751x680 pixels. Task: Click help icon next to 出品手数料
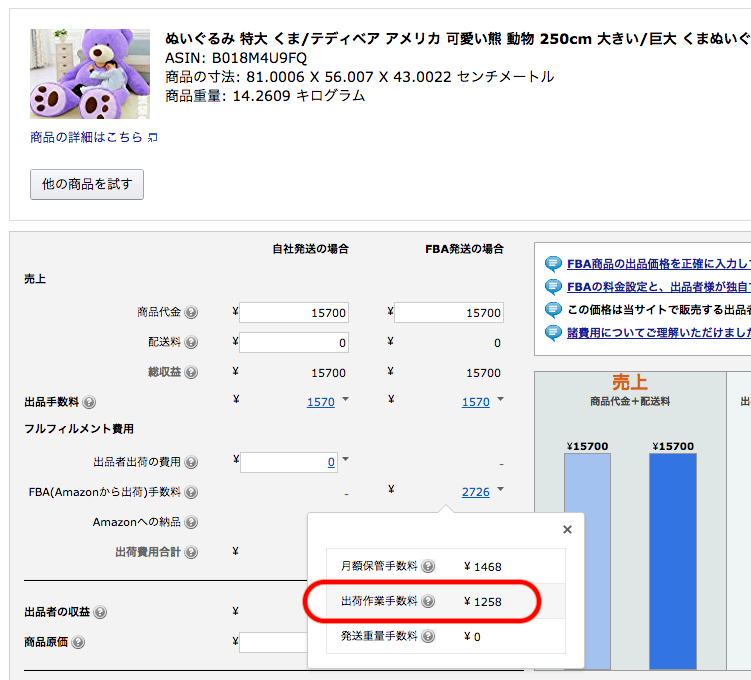point(89,402)
